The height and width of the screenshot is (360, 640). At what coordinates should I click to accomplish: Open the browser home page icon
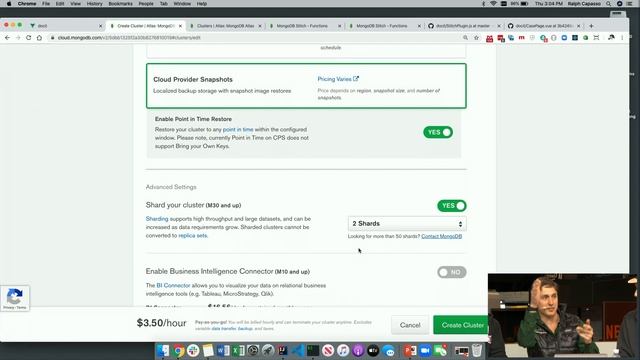(39, 38)
